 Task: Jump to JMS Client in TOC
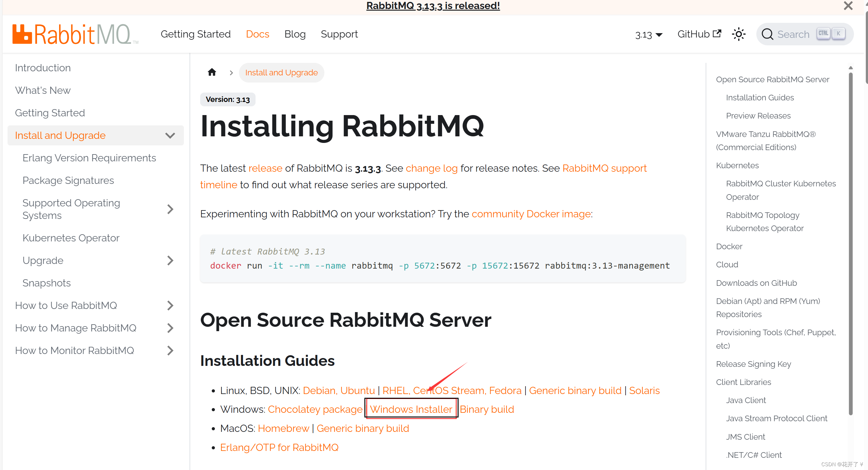click(745, 437)
